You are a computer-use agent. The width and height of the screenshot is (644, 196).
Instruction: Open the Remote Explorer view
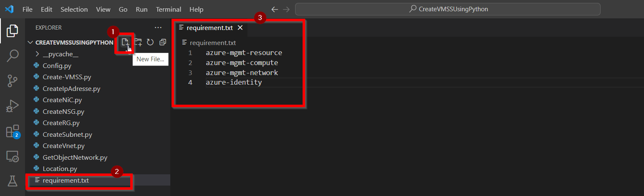coord(13,156)
